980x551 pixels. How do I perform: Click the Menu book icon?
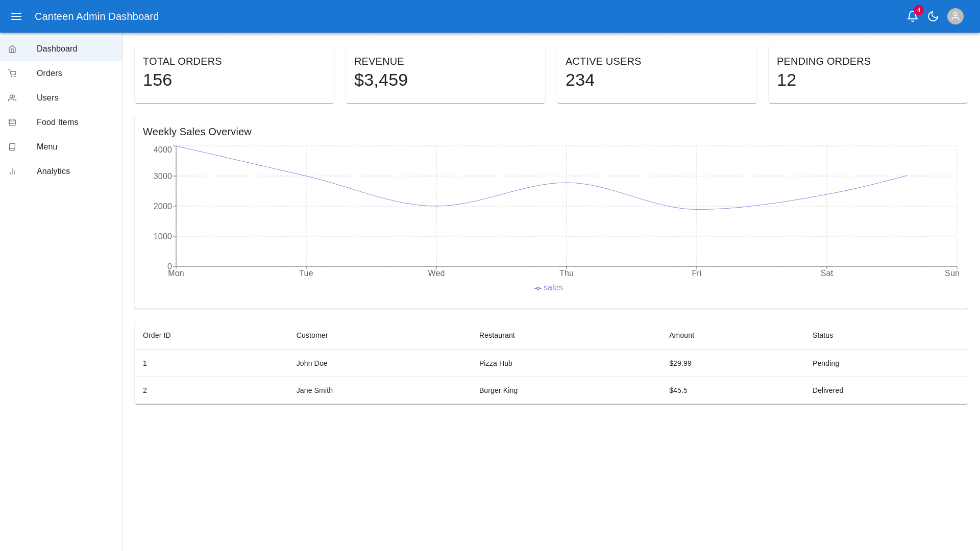[12, 147]
